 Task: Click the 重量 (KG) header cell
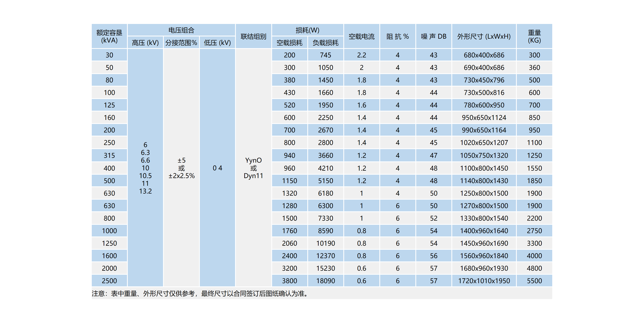point(534,36)
